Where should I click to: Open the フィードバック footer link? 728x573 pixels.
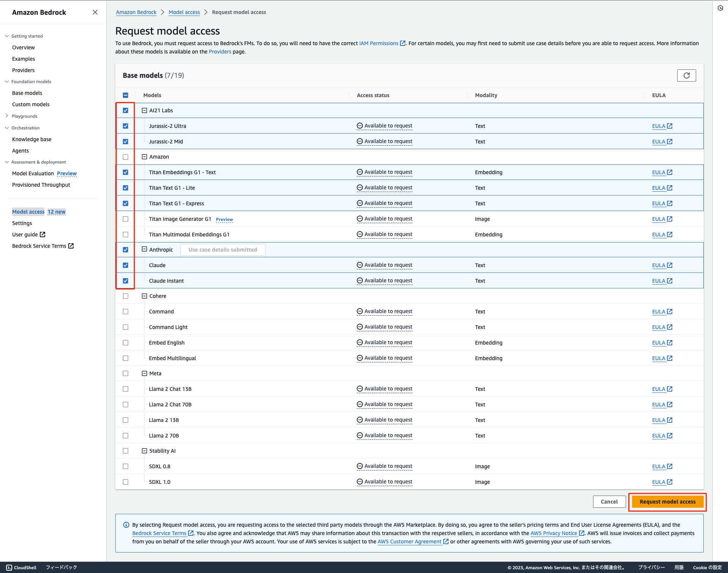(x=61, y=567)
